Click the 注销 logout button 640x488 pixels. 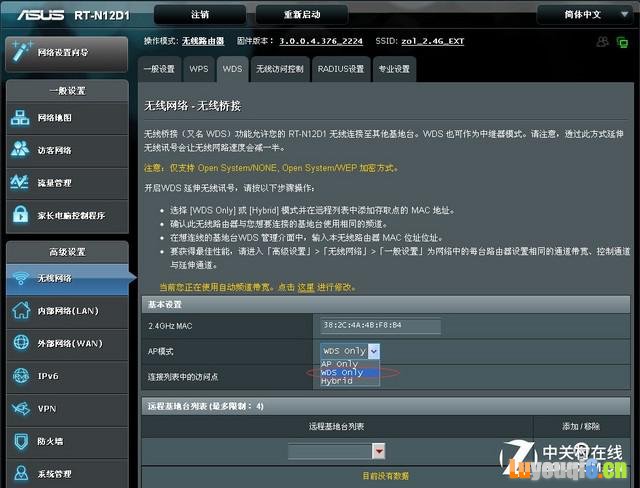200,15
